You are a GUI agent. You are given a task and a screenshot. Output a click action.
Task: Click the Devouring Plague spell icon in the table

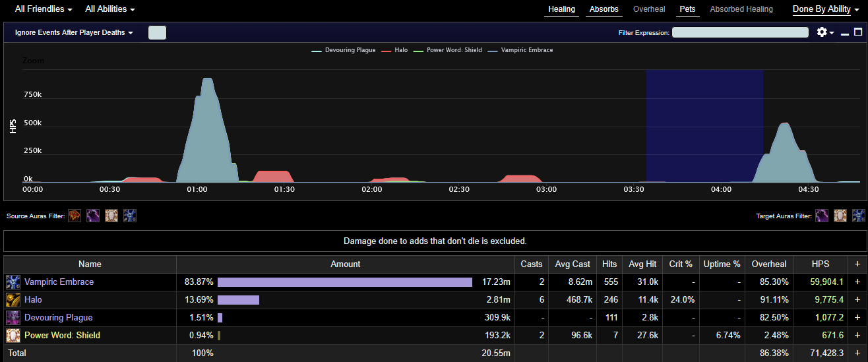point(13,318)
